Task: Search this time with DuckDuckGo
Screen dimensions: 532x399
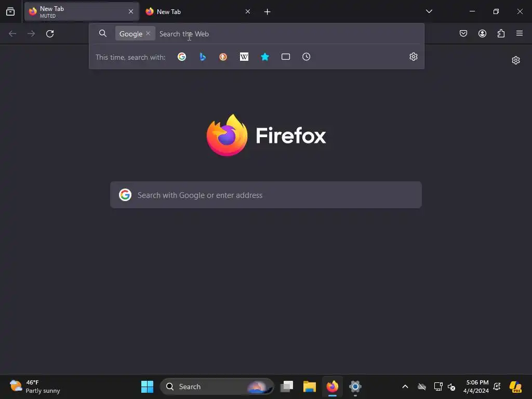Action: click(223, 57)
